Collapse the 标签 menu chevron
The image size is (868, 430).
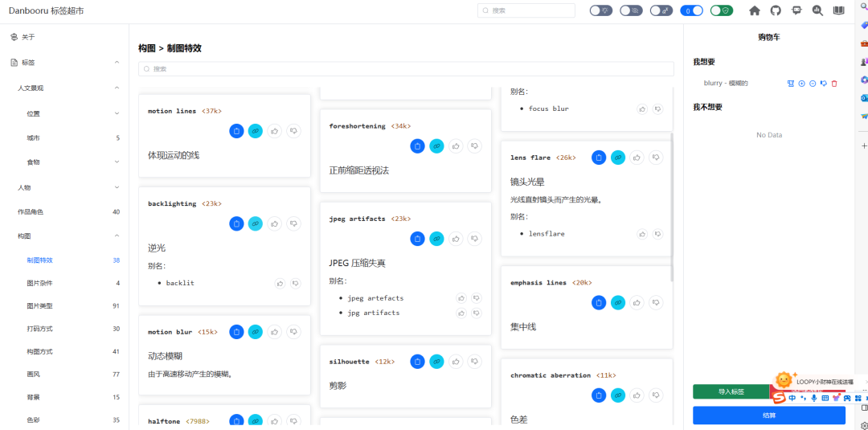pyautogui.click(x=117, y=63)
